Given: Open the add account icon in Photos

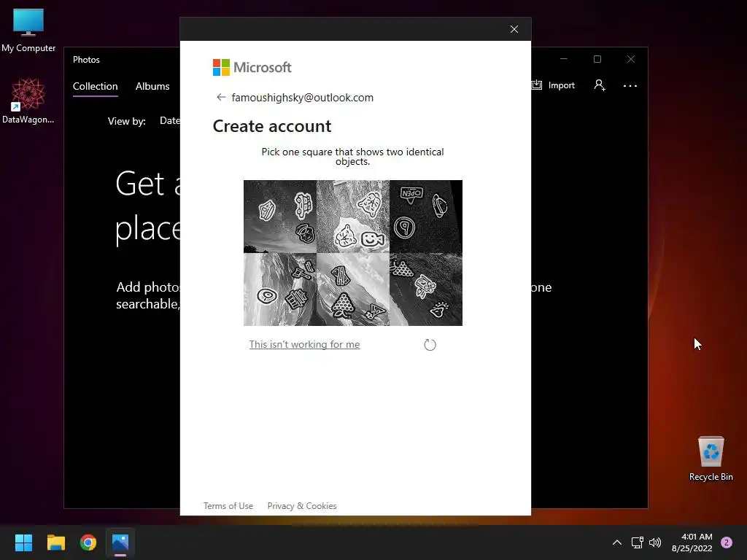Looking at the screenshot, I should [600, 85].
